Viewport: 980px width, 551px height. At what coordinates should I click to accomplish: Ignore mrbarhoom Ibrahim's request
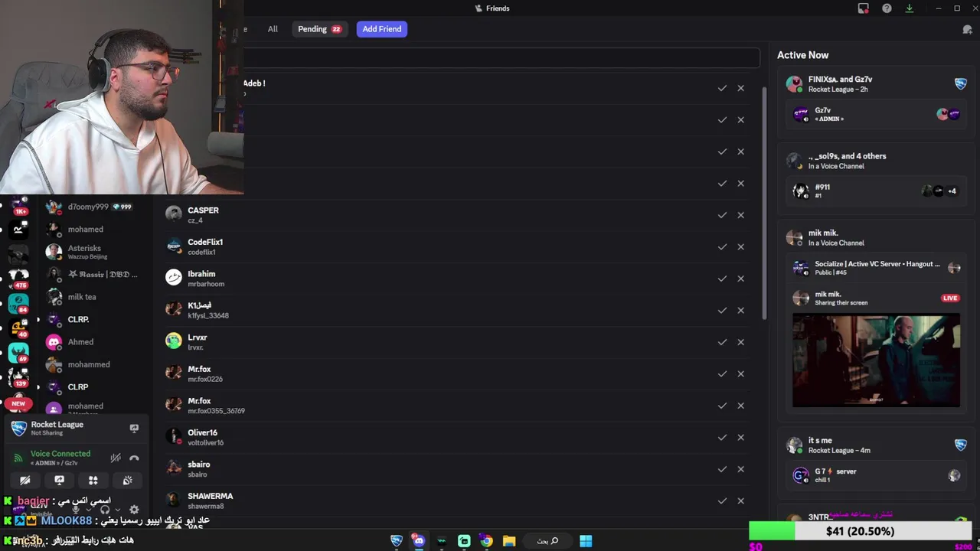pos(740,279)
